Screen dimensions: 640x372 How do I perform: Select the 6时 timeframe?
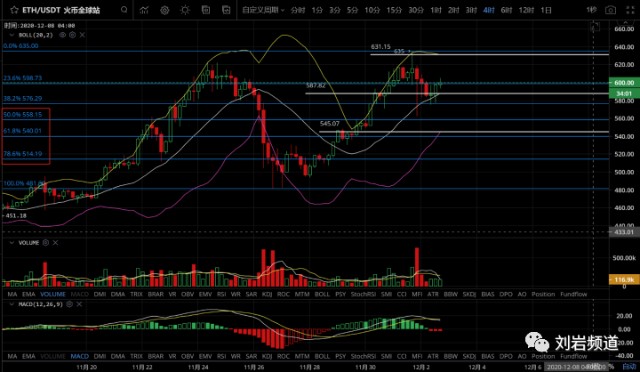[506, 10]
